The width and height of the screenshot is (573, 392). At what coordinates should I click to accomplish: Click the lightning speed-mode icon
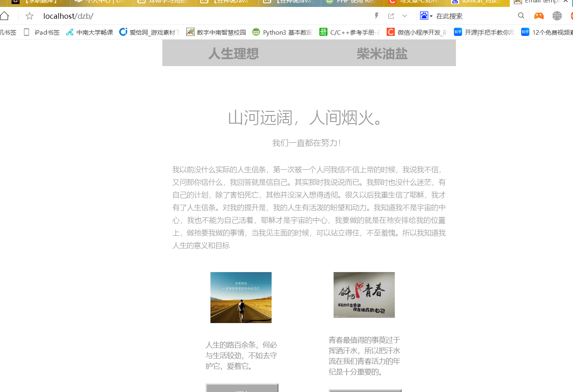tap(376, 16)
